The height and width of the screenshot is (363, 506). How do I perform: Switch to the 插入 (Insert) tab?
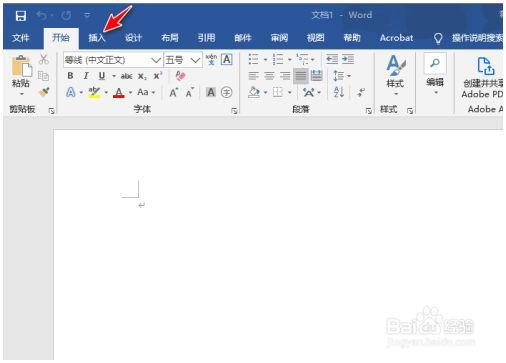click(96, 38)
